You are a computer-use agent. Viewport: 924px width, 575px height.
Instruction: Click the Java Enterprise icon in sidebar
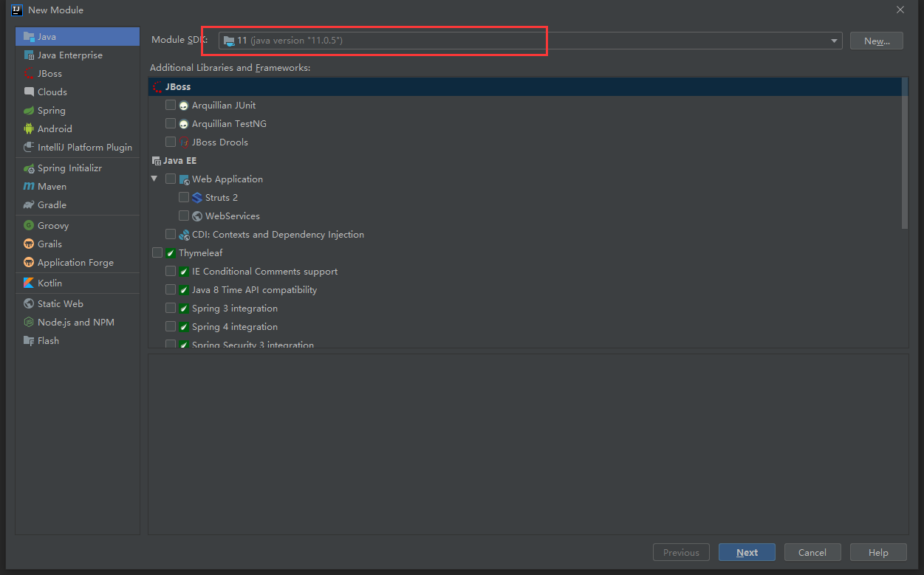pos(29,55)
